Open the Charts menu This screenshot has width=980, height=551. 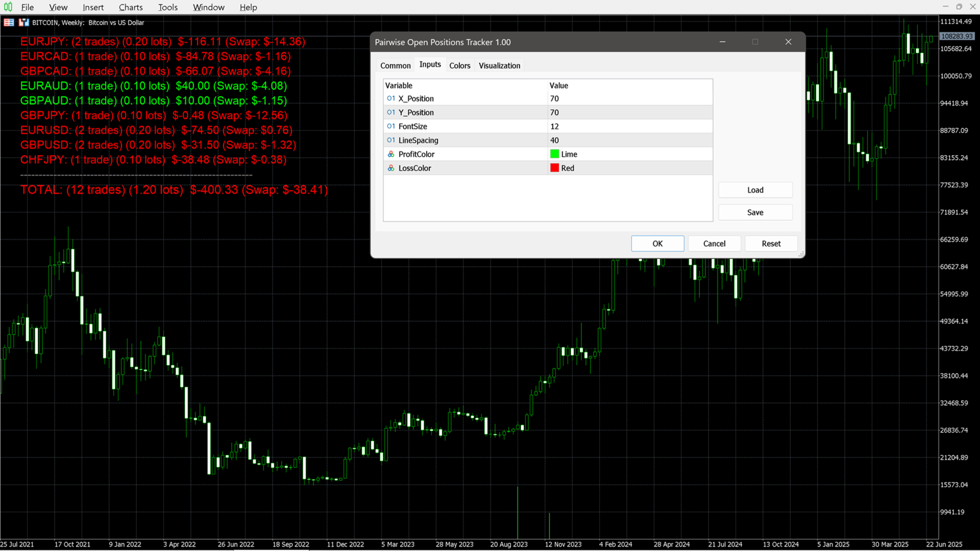click(x=130, y=7)
